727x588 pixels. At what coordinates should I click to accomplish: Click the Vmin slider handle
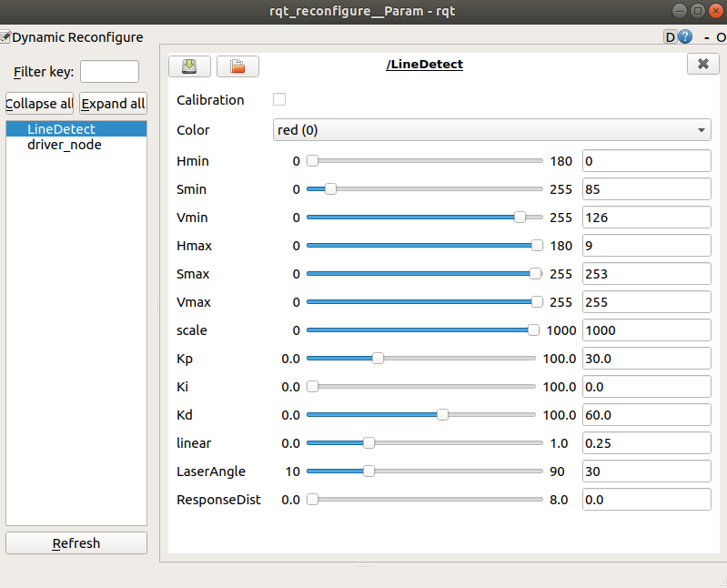520,218
